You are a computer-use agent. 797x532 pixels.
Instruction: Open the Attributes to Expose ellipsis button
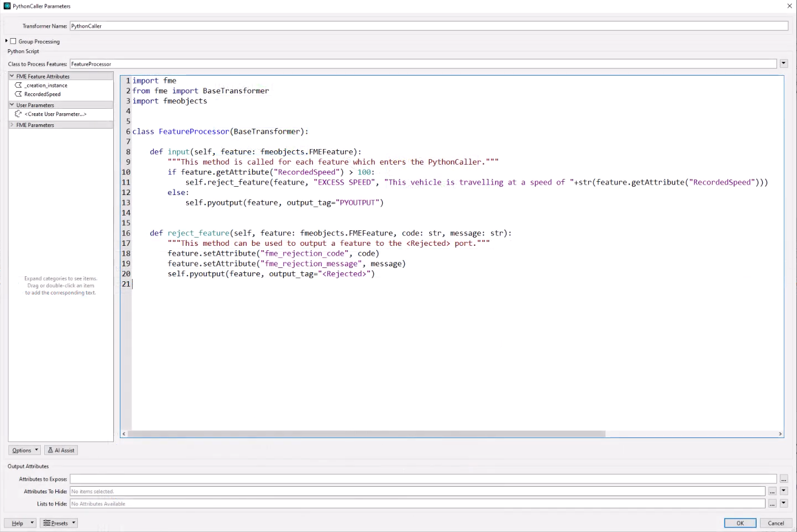click(783, 479)
